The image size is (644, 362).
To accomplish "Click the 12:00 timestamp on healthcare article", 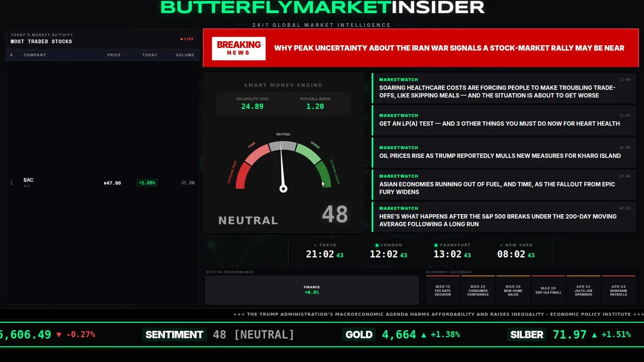I will click(x=624, y=79).
